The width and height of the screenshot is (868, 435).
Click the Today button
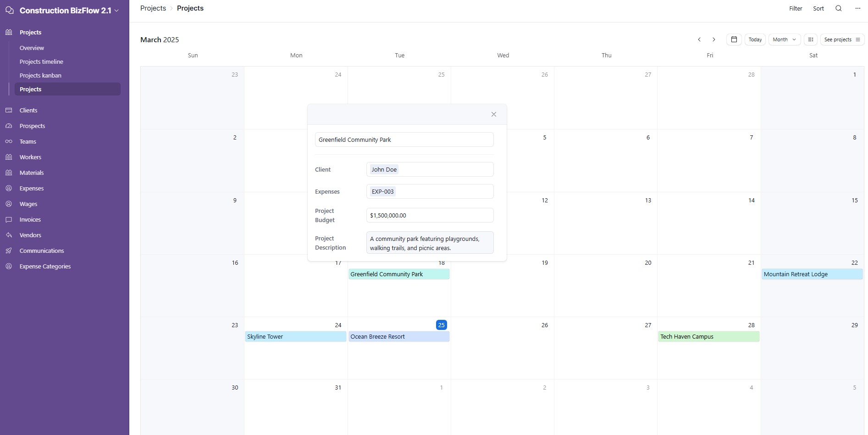tap(755, 39)
